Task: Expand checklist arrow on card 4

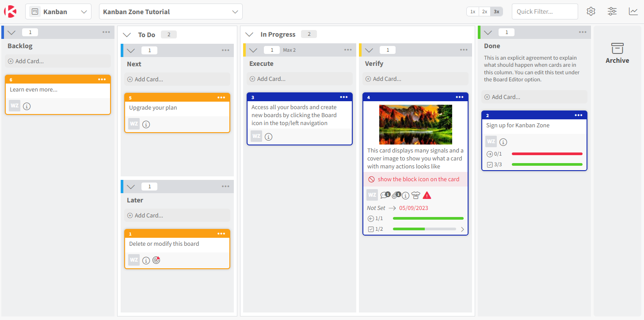Action: coord(462,229)
